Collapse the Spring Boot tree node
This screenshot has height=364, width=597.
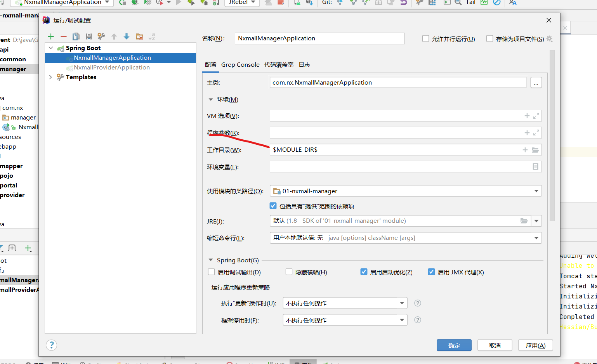pyautogui.click(x=51, y=48)
